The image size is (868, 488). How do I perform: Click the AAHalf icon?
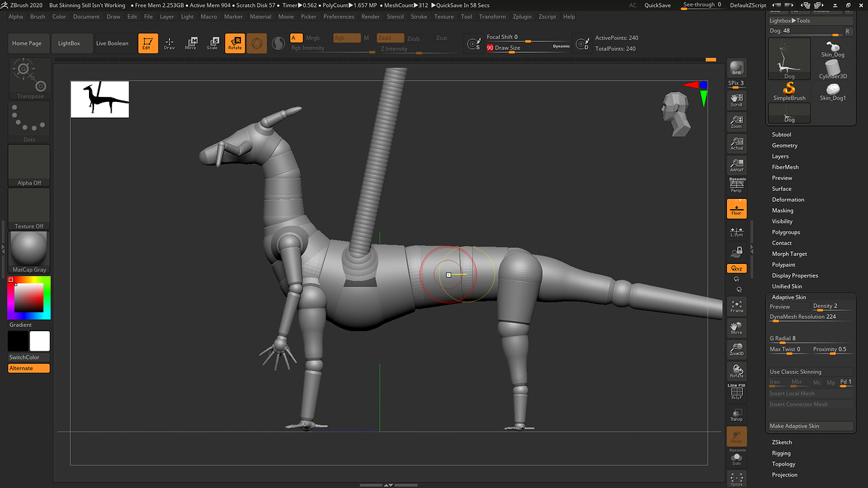[736, 165]
